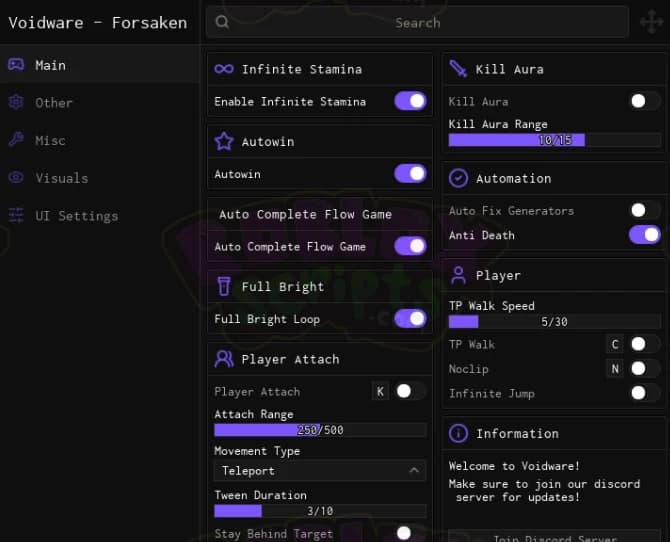Click the Attach Range slider

(x=320, y=430)
